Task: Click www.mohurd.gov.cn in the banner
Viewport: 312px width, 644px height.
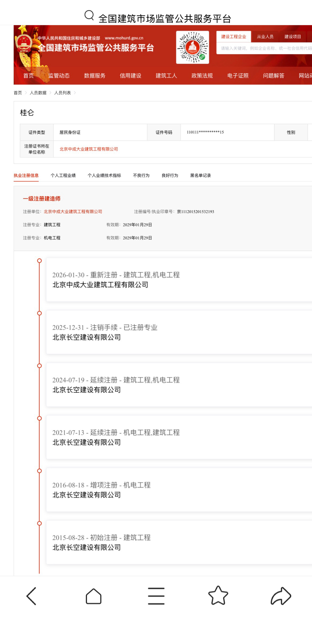Action: pos(124,38)
